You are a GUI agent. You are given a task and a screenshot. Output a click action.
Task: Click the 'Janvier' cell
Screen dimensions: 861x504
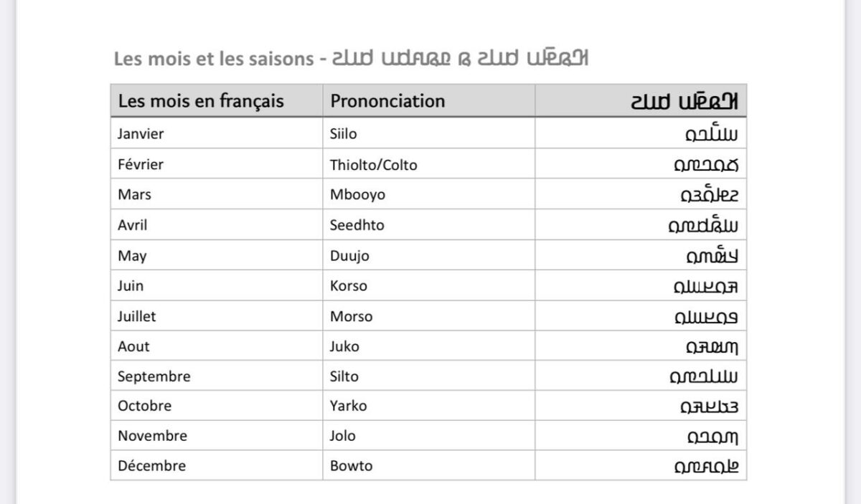pyautogui.click(x=141, y=134)
